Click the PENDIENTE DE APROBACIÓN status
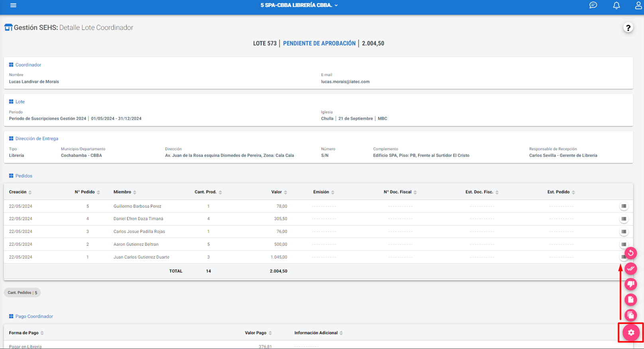The height and width of the screenshot is (349, 644). [319, 43]
